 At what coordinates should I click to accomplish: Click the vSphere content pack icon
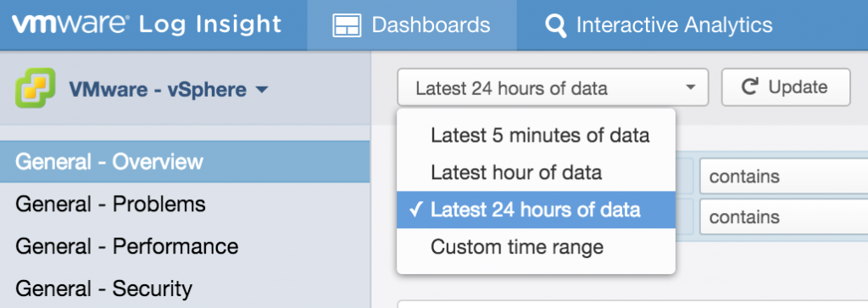[x=36, y=87]
